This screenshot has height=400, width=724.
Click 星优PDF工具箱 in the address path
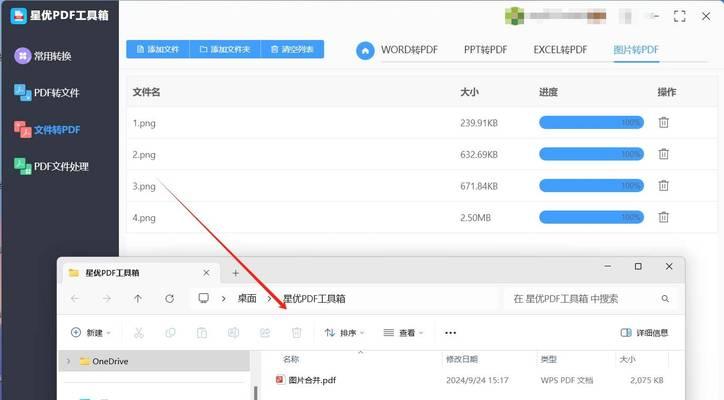pos(314,299)
